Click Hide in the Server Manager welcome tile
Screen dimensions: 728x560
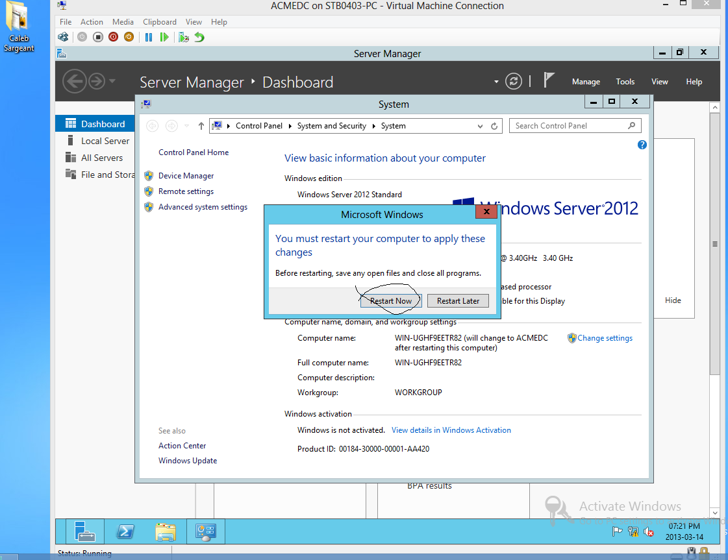[673, 300]
